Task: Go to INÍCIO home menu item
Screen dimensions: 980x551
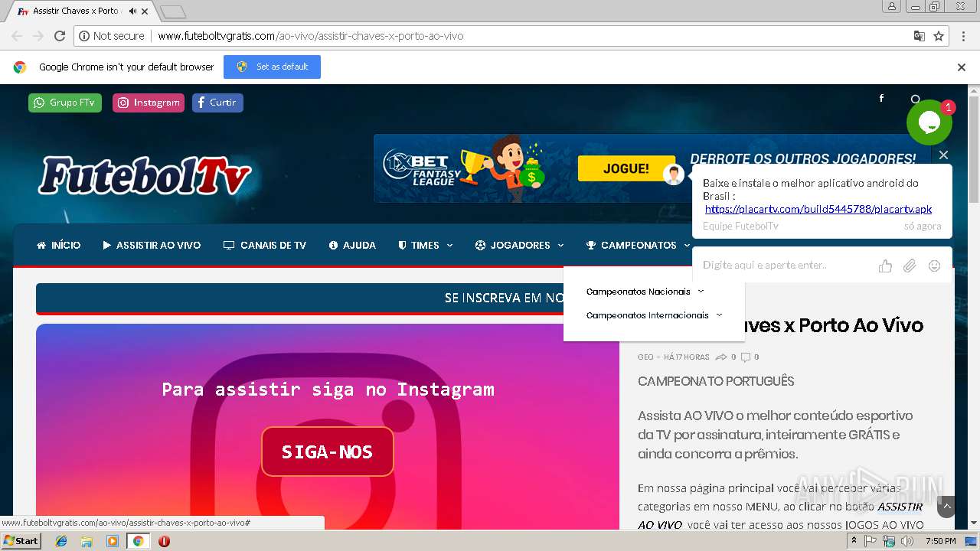Action: click(58, 246)
